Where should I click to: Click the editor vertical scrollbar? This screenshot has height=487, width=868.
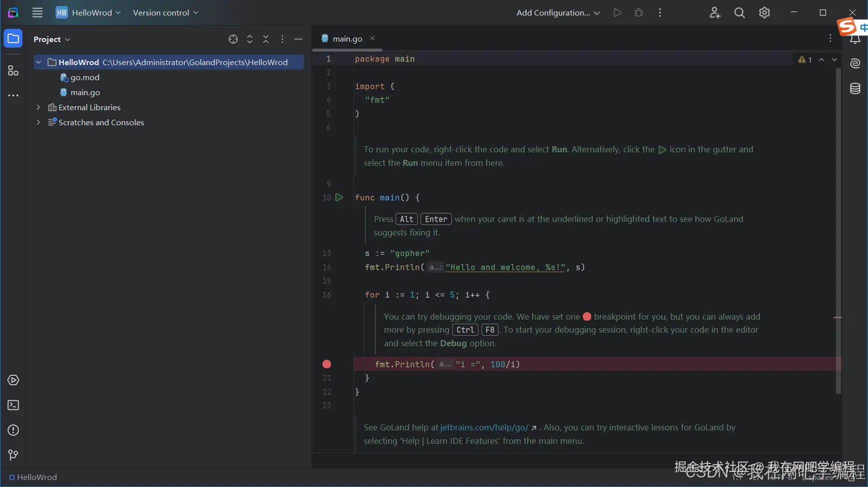(x=838, y=230)
